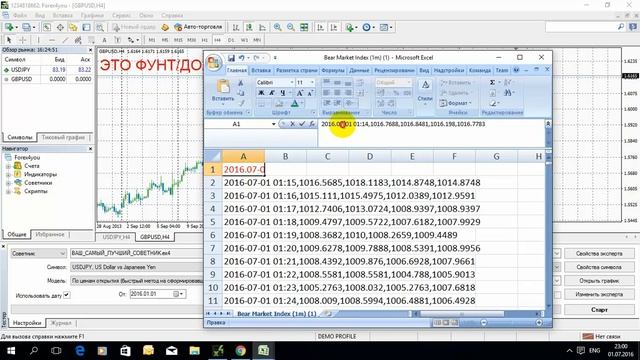Screen dimensions: 640x360
Task: Undo last action in Excel
Action: tap(242, 58)
